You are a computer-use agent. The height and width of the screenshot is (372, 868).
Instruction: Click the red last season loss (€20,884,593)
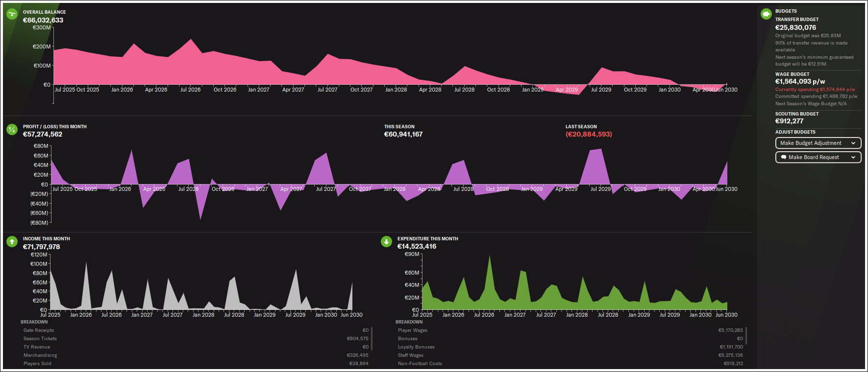tap(589, 134)
